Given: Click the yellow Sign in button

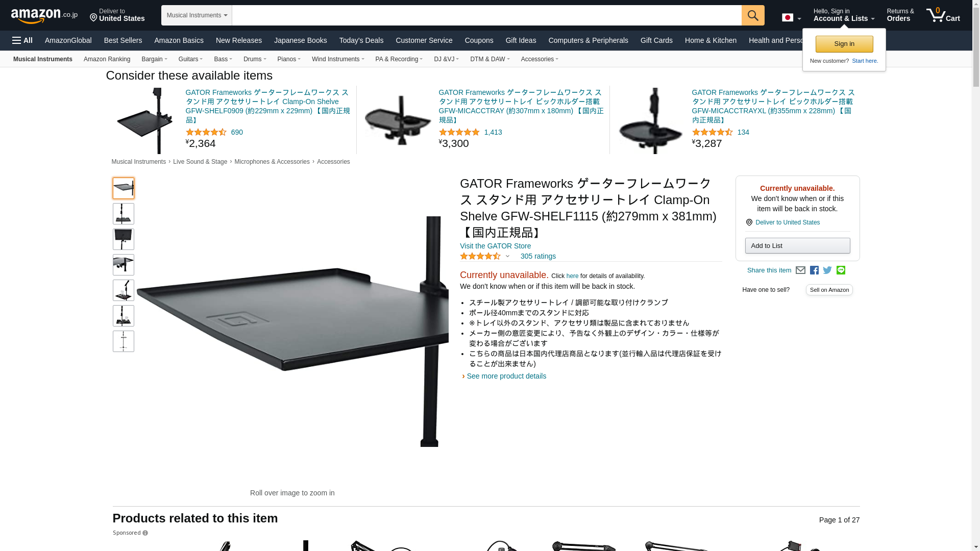Looking at the screenshot, I should click(x=844, y=44).
